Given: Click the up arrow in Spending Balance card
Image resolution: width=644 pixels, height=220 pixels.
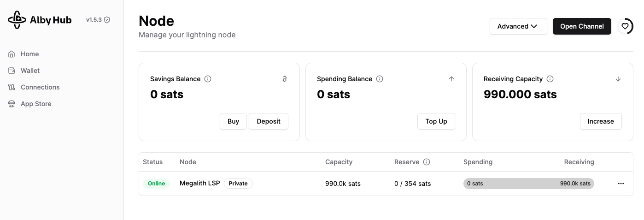Looking at the screenshot, I should coord(451,79).
